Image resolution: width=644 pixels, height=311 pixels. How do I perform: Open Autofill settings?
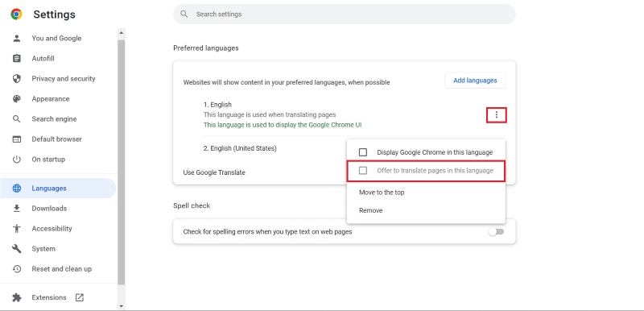43,58
